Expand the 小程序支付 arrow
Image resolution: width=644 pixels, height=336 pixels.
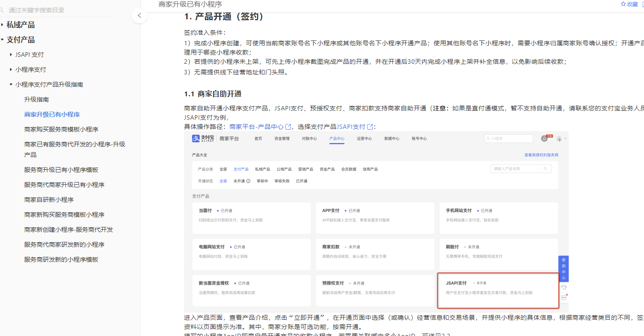[11, 69]
